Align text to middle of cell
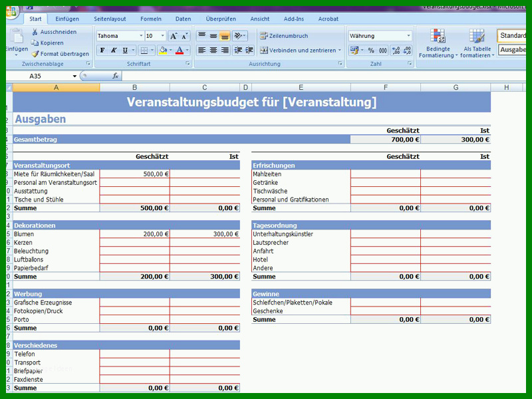 coord(213,35)
